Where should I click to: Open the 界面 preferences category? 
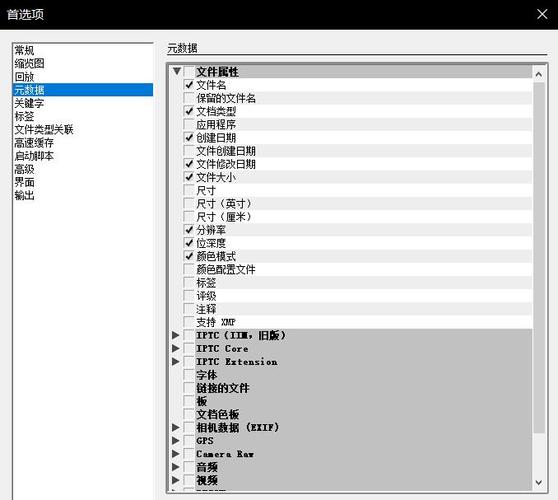(x=83, y=182)
